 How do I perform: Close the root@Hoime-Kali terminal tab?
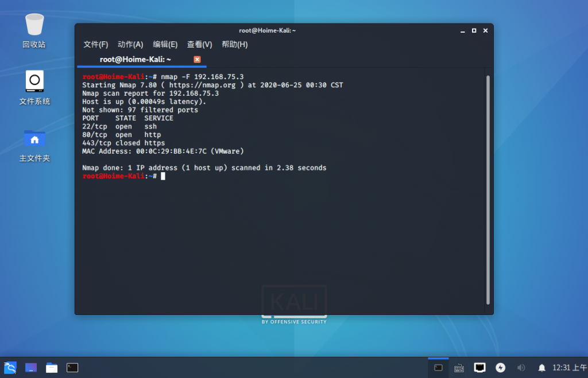[x=197, y=59]
